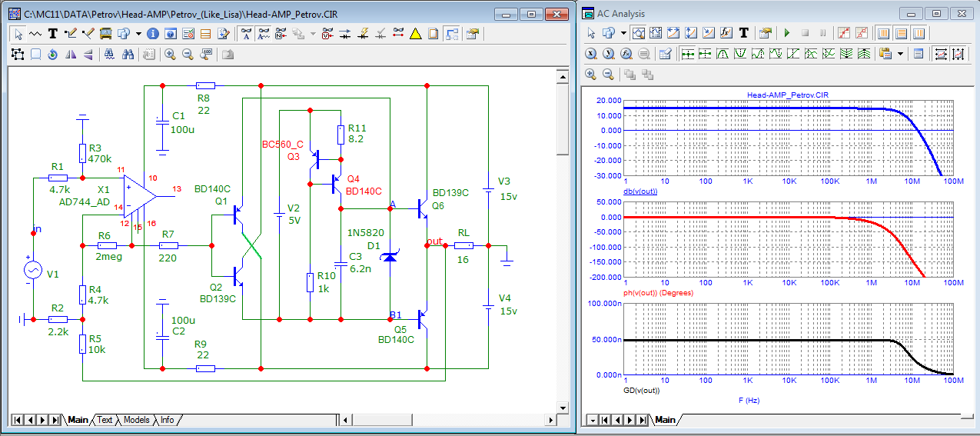Toggle attribute text display in schematic toolbar
980x436 pixels.
pos(246,34)
